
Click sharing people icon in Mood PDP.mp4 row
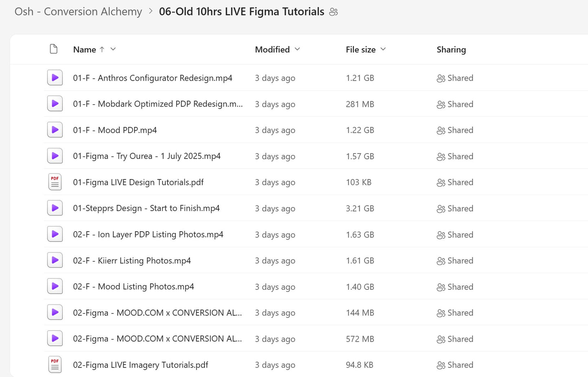click(x=441, y=130)
